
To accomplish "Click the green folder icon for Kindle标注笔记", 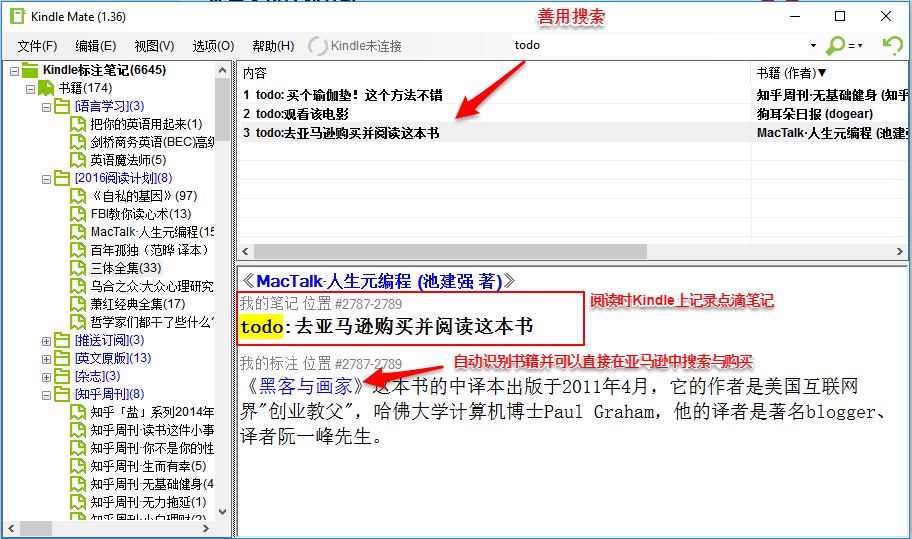I will pos(30,70).
